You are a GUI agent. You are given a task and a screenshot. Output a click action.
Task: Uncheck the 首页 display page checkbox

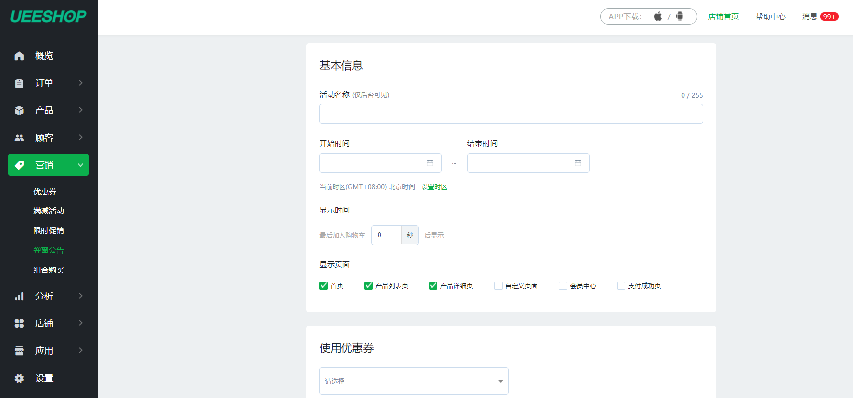tap(323, 285)
